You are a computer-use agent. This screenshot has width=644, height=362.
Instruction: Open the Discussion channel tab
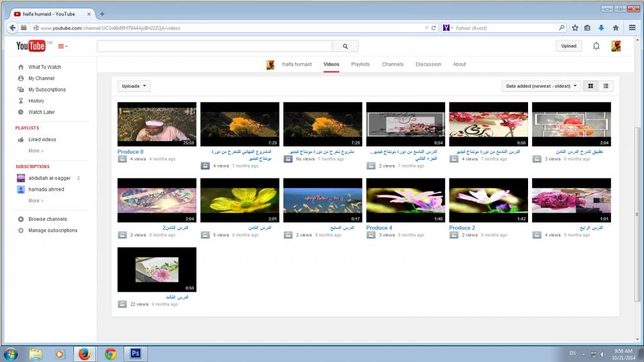(x=428, y=64)
